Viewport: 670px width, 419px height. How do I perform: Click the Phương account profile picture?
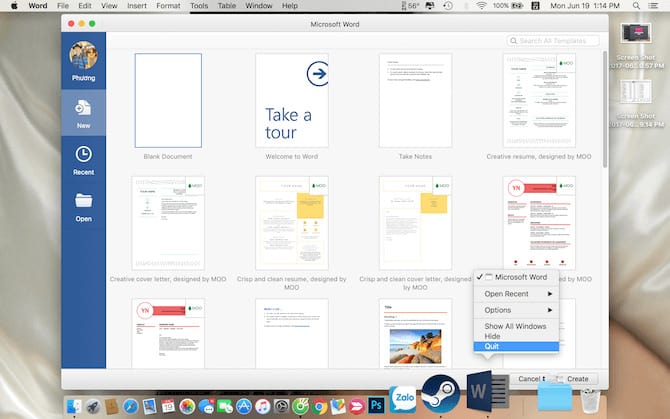coord(83,58)
